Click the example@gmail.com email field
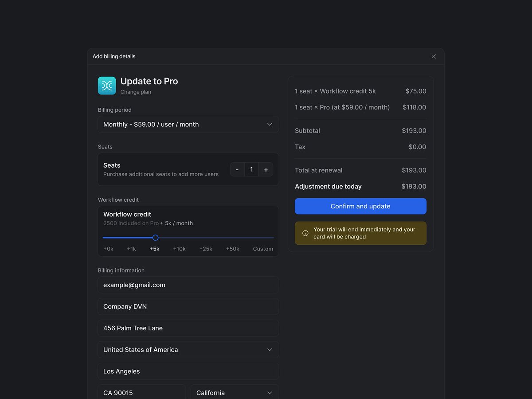Image resolution: width=532 pixels, height=399 pixels. click(x=188, y=285)
